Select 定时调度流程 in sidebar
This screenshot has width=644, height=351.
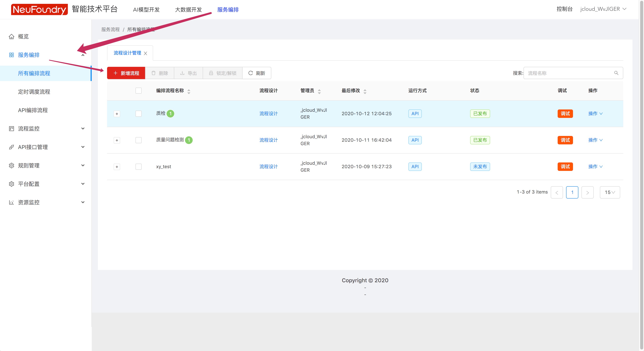click(34, 92)
